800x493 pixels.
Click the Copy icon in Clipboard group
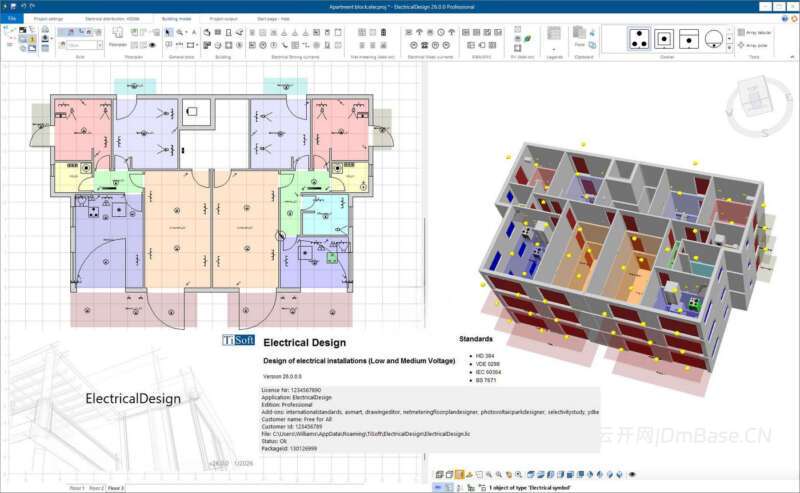[592, 45]
